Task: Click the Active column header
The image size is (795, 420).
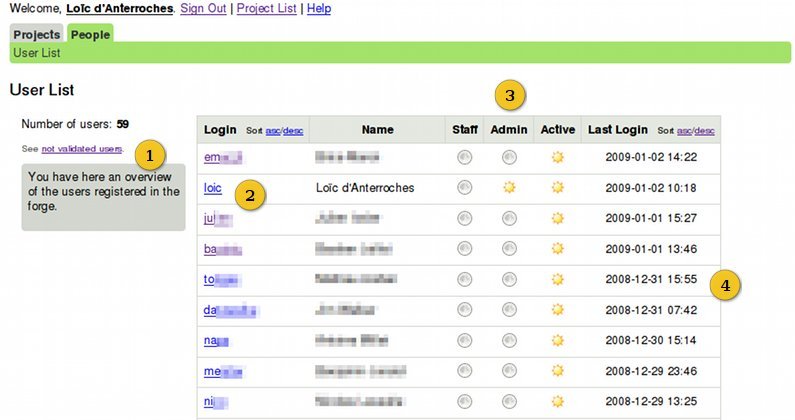Action: tap(558, 130)
